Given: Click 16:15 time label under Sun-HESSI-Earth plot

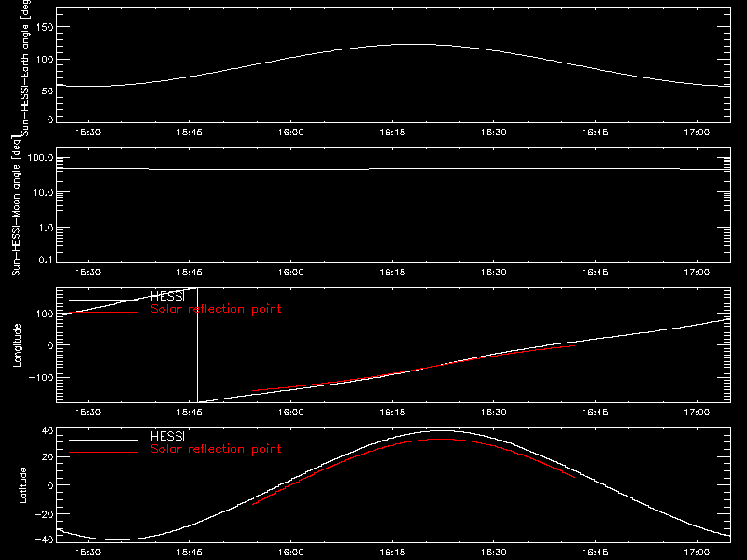Looking at the screenshot, I should [x=392, y=133].
